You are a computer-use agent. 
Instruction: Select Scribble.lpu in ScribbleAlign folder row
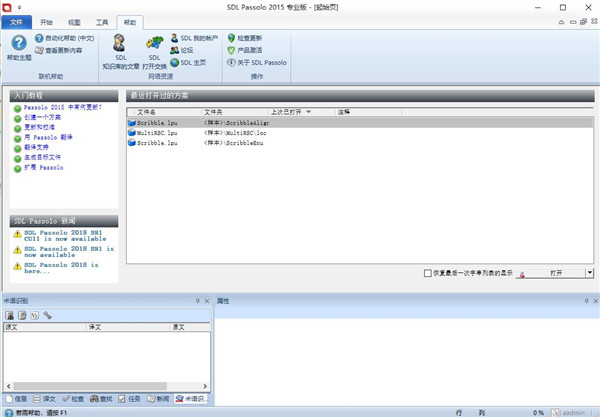[x=360, y=123]
